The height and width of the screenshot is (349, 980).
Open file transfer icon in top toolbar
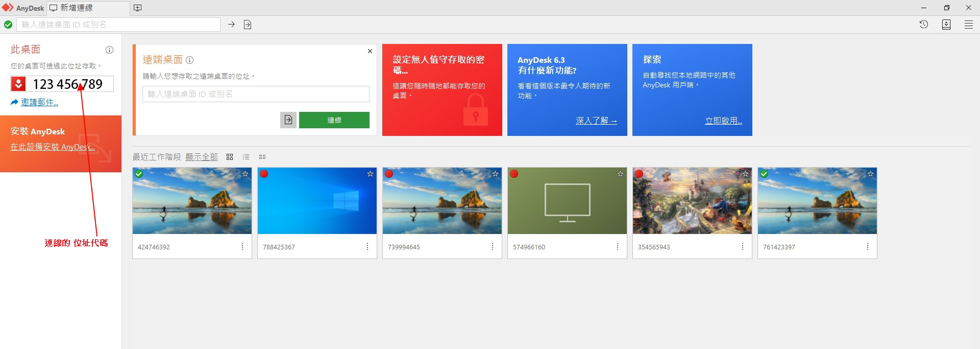(248, 25)
